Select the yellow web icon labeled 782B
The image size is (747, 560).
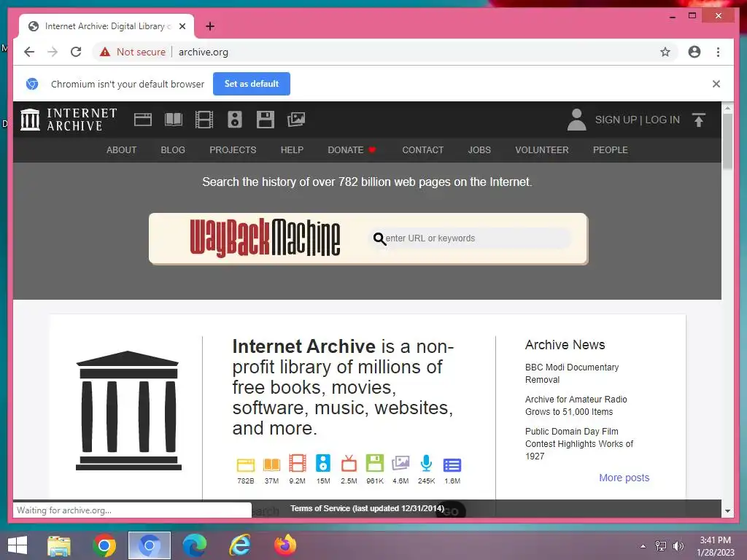pyautogui.click(x=246, y=464)
